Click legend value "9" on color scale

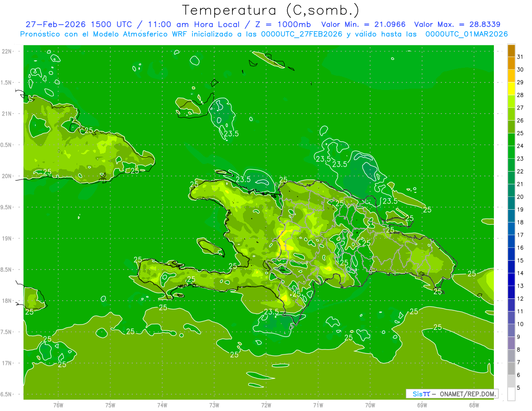coord(519,337)
